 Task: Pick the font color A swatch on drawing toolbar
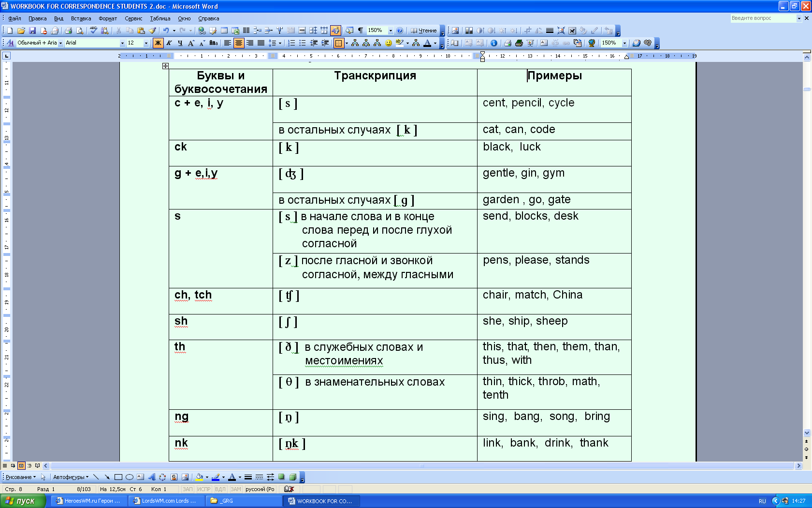[232, 477]
